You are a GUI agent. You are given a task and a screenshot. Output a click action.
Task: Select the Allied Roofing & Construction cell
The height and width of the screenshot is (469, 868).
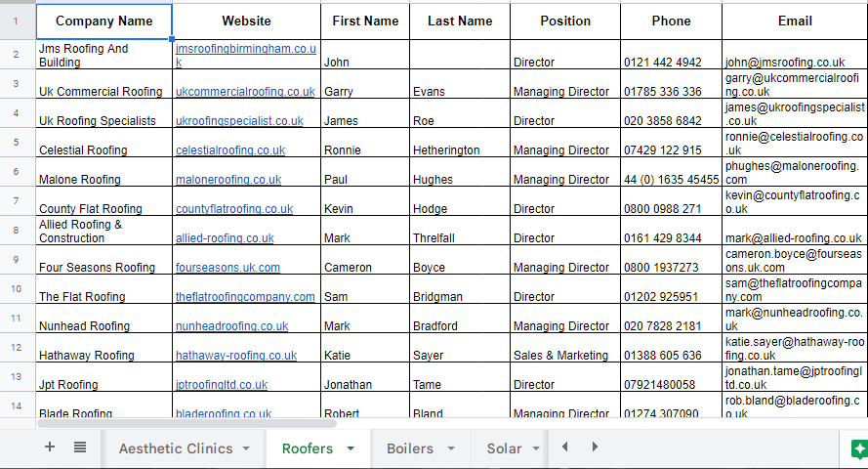104,231
